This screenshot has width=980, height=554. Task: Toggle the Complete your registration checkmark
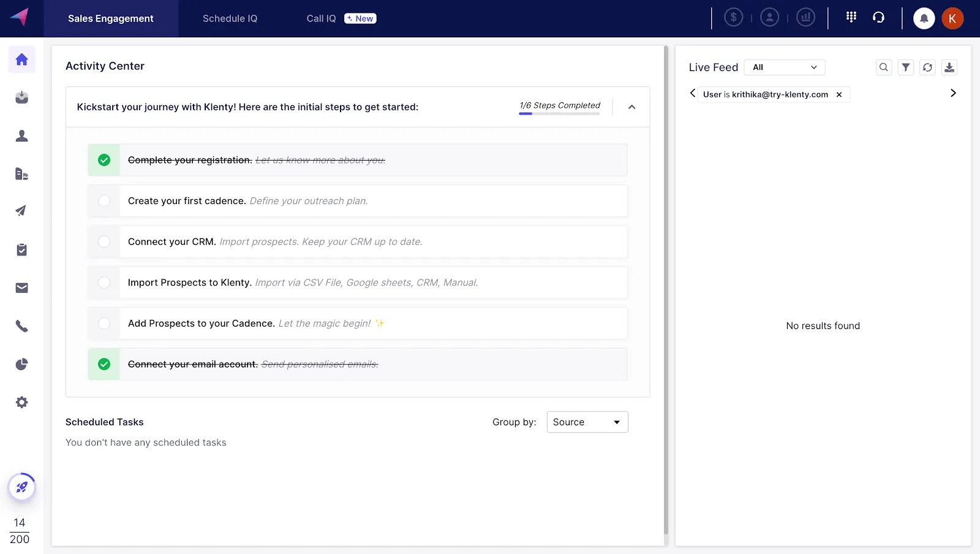tap(104, 160)
